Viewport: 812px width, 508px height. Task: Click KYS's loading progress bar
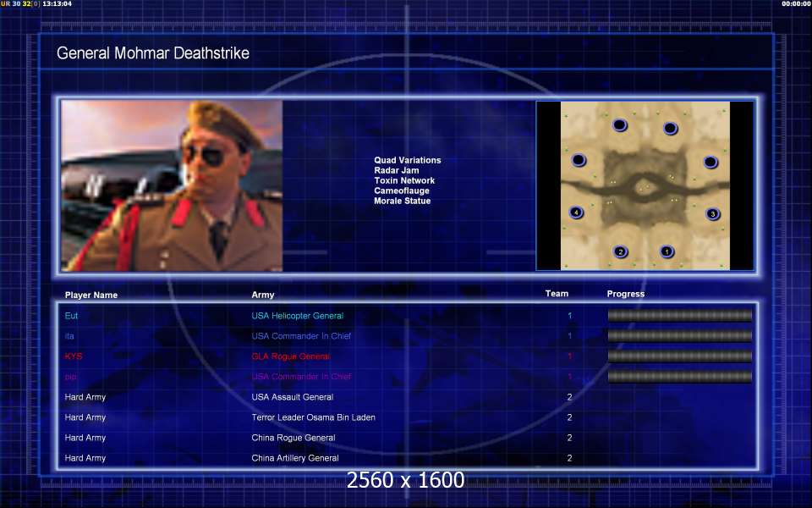point(679,356)
